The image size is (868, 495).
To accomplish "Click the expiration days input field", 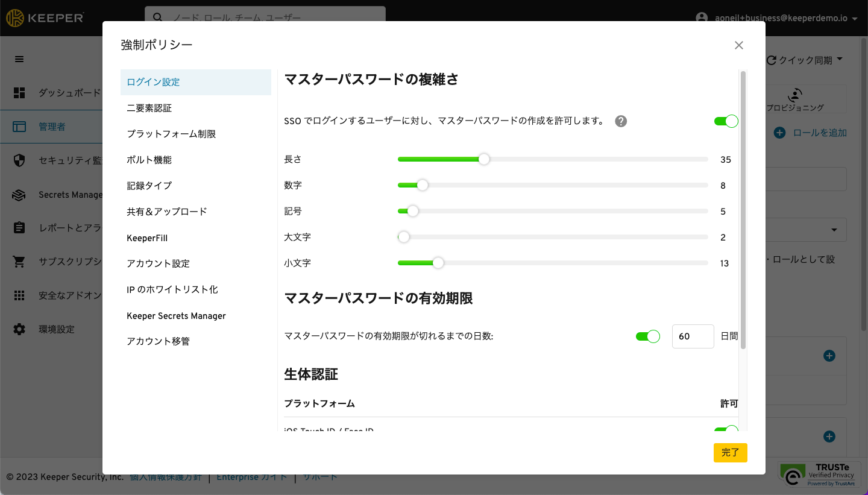I will 693,336.
